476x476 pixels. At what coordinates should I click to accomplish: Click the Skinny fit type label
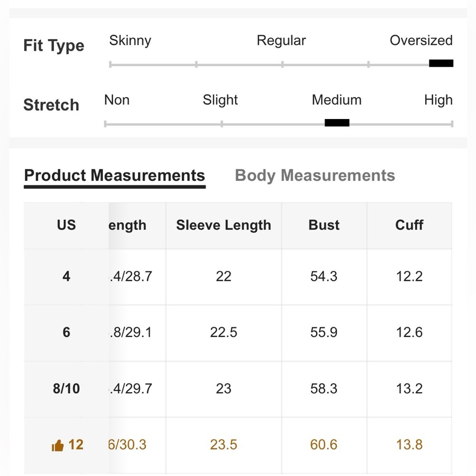(130, 40)
